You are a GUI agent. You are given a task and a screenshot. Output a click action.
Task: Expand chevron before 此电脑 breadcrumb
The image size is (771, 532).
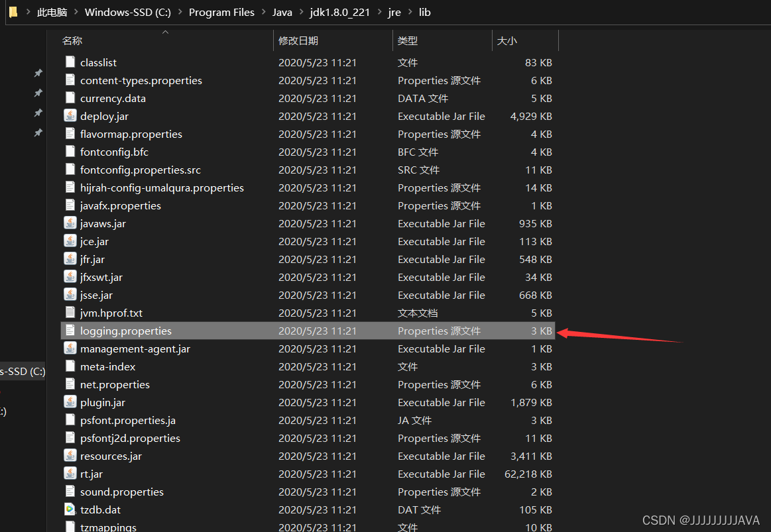[28, 13]
